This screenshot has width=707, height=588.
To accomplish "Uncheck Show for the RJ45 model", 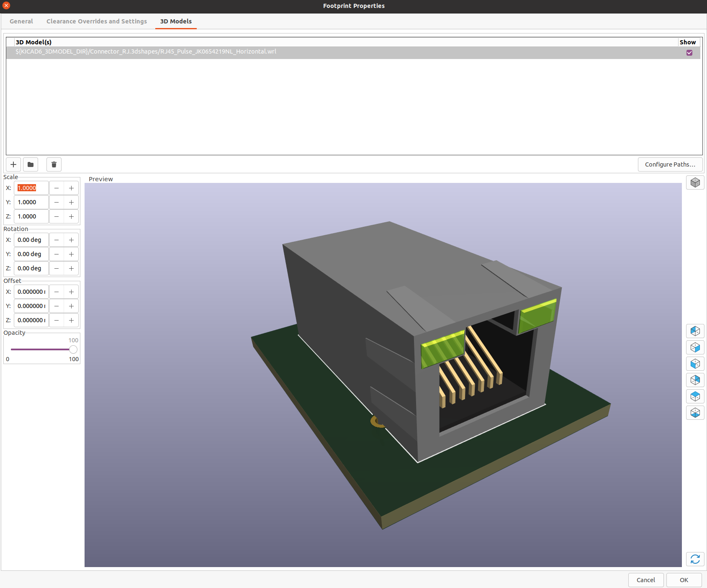I will coord(689,53).
